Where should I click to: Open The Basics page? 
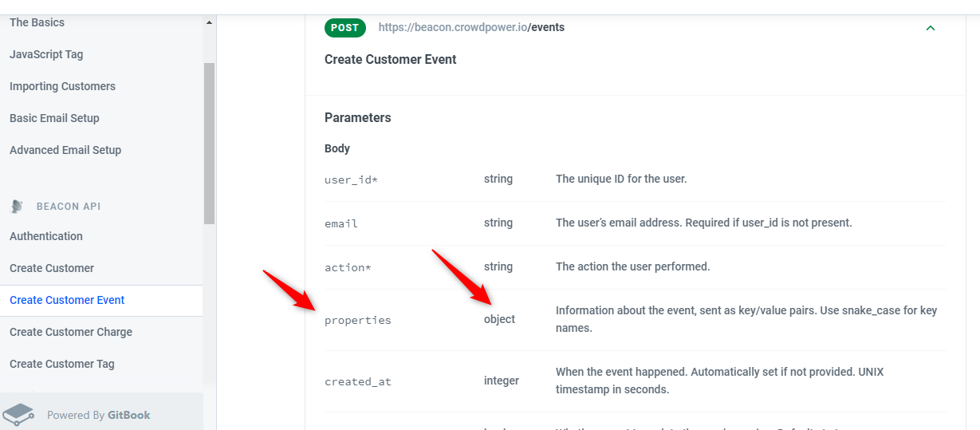pos(37,22)
